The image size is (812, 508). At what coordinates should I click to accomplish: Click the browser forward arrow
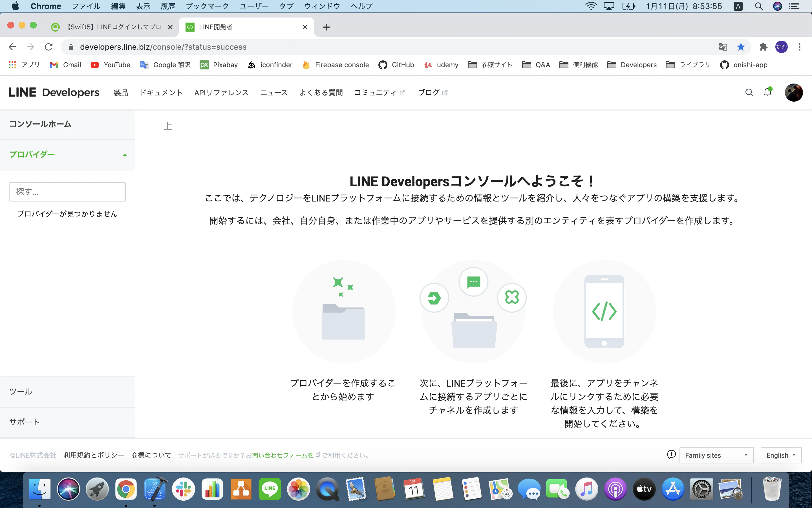[30, 47]
